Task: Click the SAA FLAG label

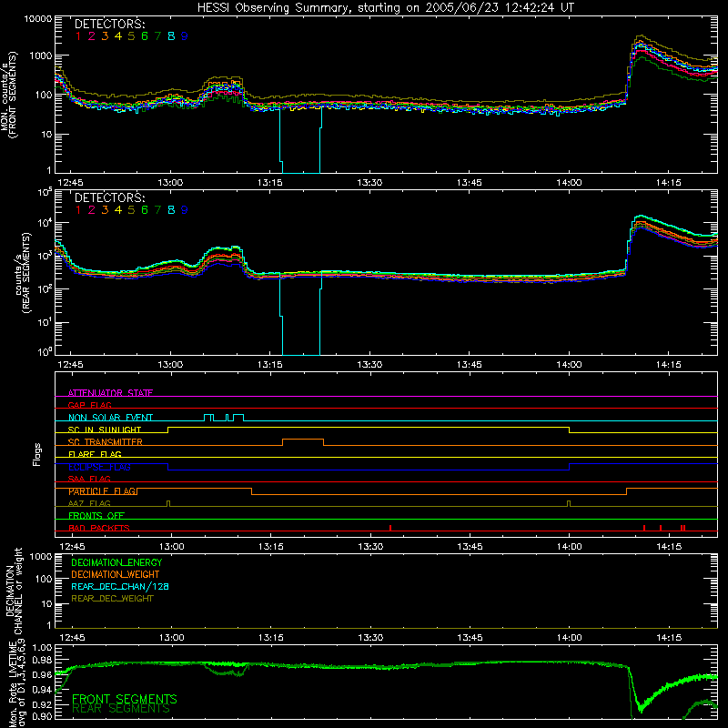Action: coord(89,479)
